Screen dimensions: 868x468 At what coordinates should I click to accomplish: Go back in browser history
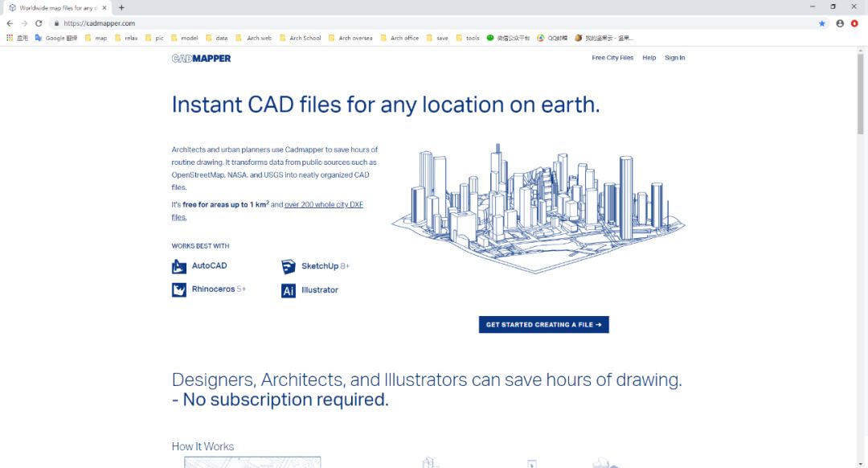pos(10,23)
